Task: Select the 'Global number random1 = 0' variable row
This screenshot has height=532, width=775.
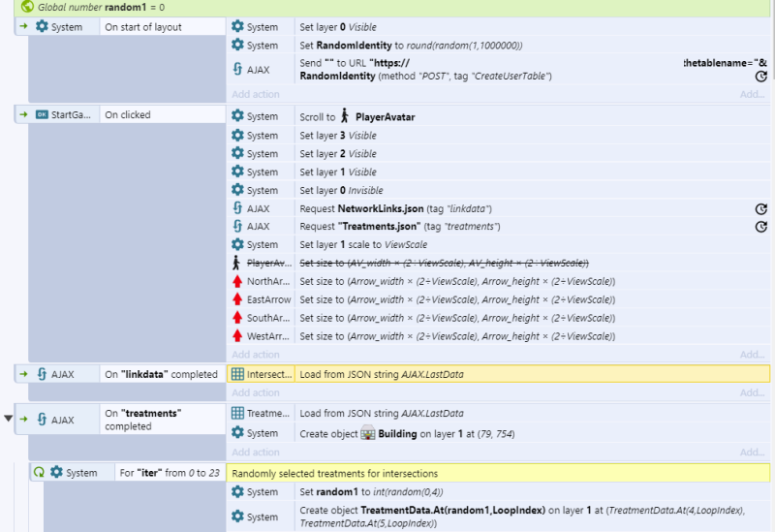Action: pyautogui.click(x=393, y=7)
